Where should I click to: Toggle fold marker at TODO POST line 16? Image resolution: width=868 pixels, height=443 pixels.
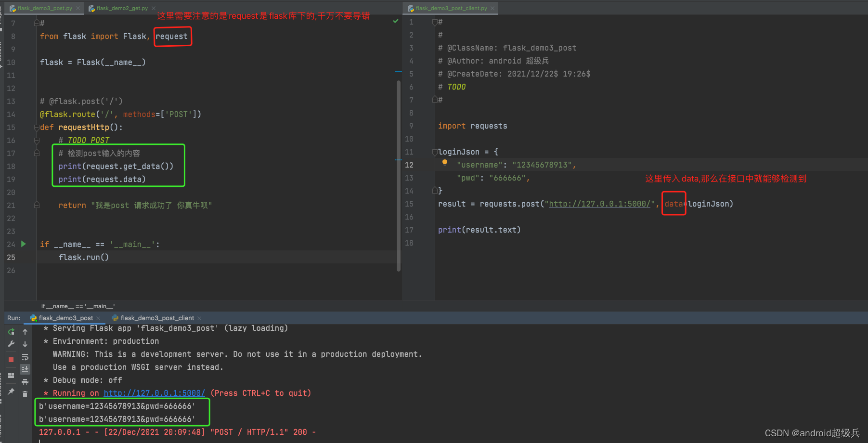(x=37, y=140)
